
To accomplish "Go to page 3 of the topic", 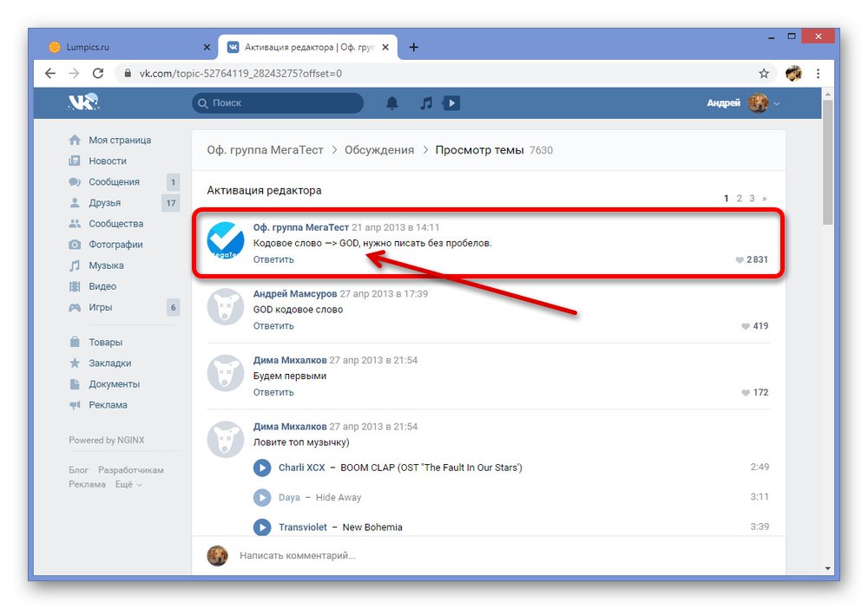I will pos(752,198).
